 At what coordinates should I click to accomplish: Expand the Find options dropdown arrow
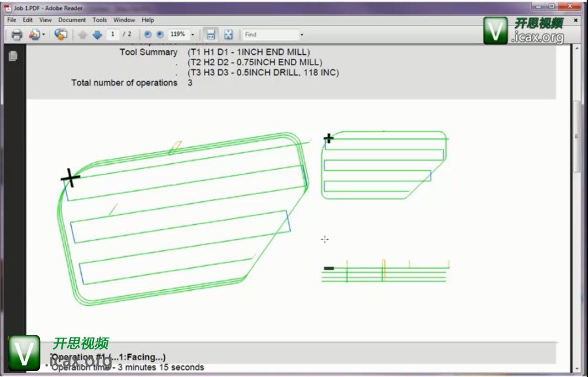tap(302, 35)
